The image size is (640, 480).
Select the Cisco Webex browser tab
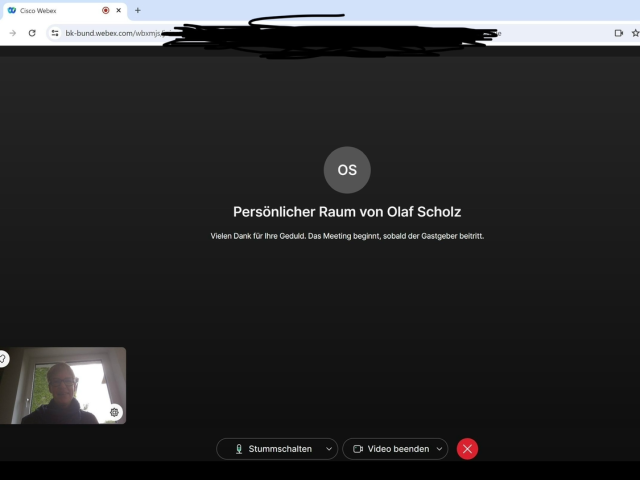[64, 11]
